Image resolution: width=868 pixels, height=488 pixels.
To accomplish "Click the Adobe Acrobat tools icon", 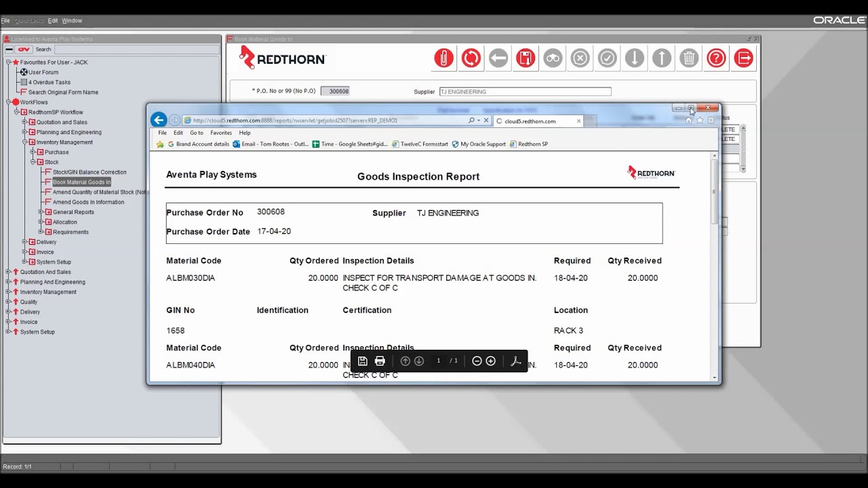I will 516,361.
